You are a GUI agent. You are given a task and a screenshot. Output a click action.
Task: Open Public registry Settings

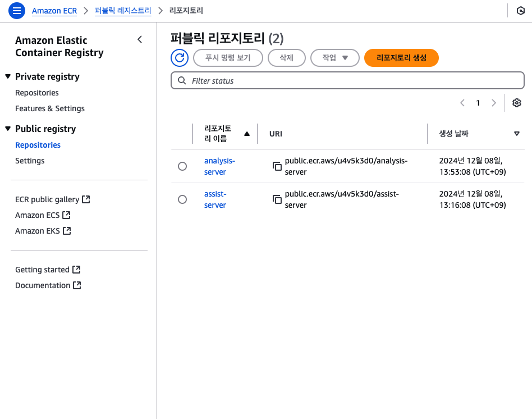coord(30,161)
